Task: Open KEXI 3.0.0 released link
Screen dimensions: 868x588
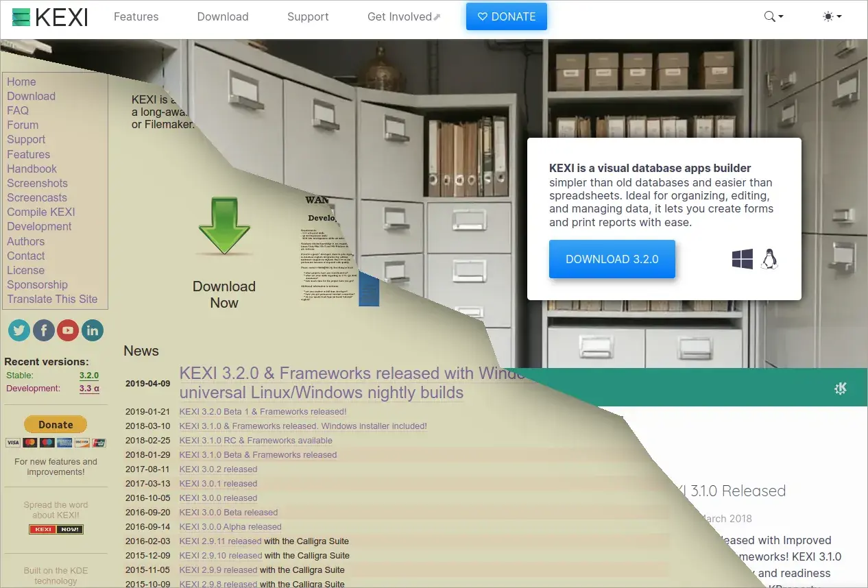Action: click(x=218, y=498)
